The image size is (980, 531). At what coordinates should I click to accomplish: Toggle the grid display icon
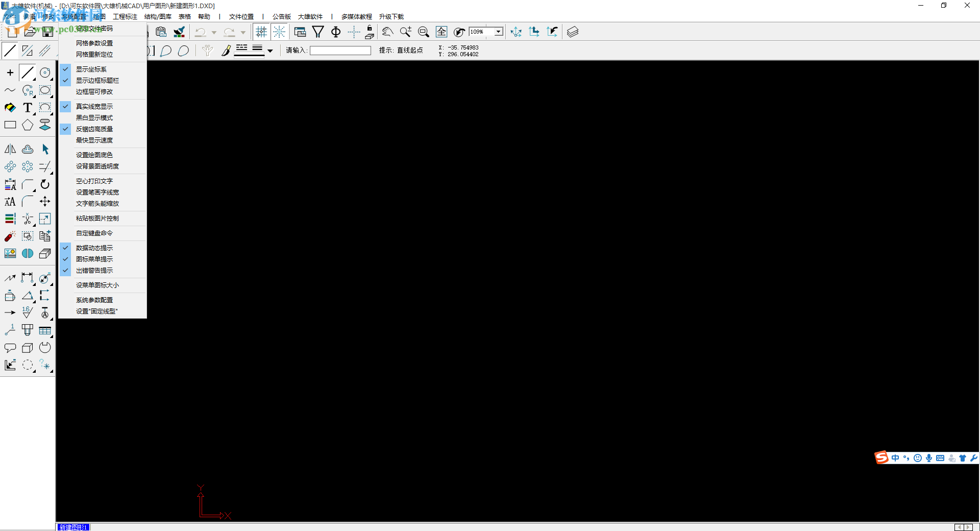tap(261, 32)
